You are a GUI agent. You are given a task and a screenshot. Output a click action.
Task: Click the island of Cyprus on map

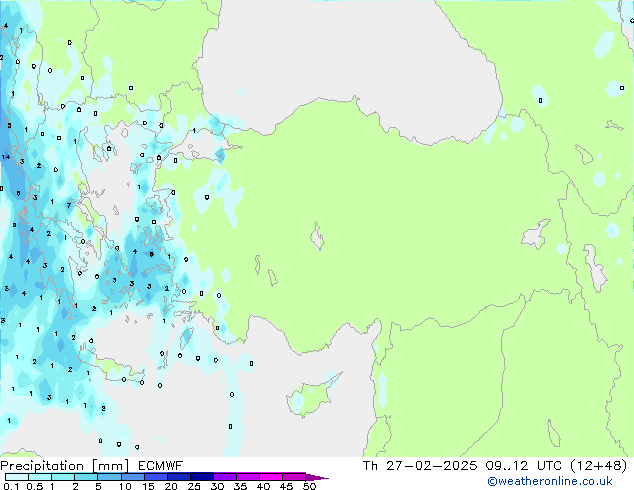(313, 394)
